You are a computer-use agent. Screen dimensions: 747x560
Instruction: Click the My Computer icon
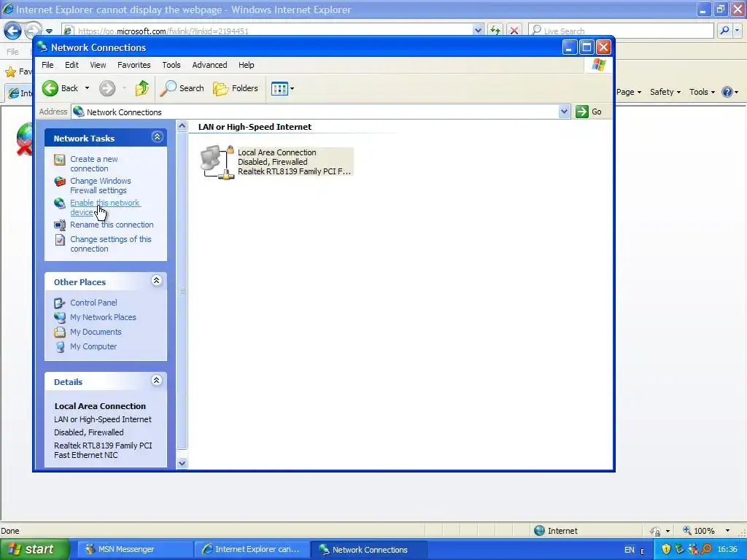point(60,346)
